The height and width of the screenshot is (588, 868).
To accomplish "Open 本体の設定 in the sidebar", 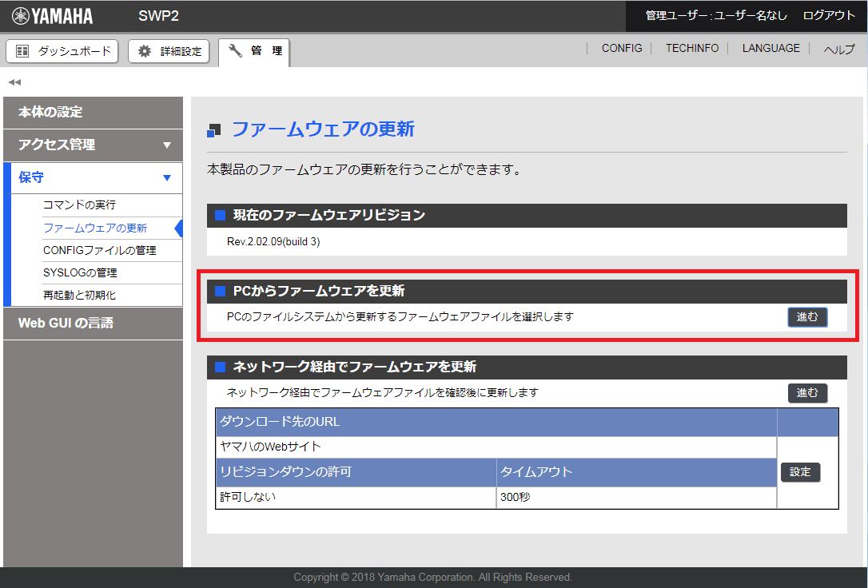I will (93, 112).
